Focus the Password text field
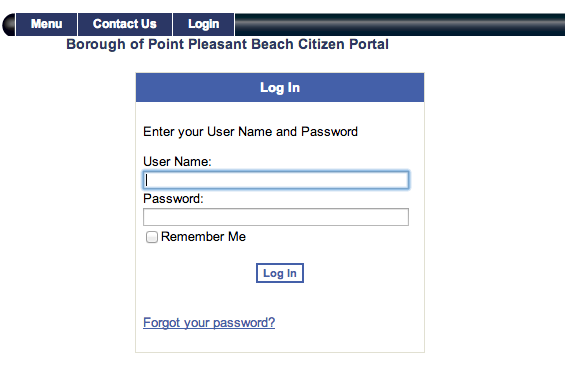This screenshot has width=565, height=385. point(276,217)
